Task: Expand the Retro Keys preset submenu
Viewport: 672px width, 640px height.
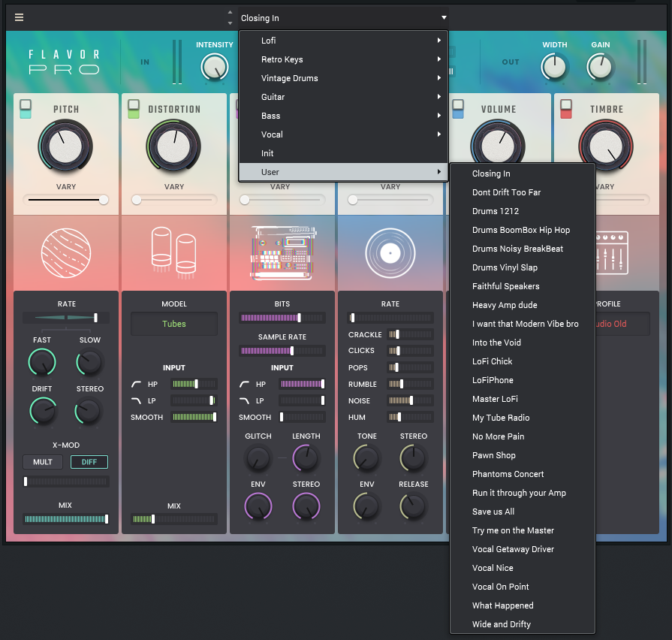Action: tap(344, 59)
